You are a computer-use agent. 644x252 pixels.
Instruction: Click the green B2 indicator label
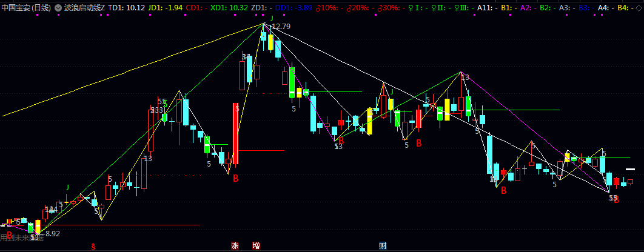pyautogui.click(x=548, y=7)
